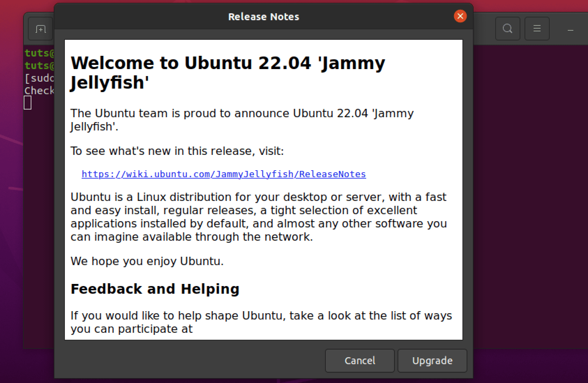Screen dimensions: 588x383
Task: Open the JammyJellyfish ReleaseNotes wiki link
Action: click(x=224, y=174)
